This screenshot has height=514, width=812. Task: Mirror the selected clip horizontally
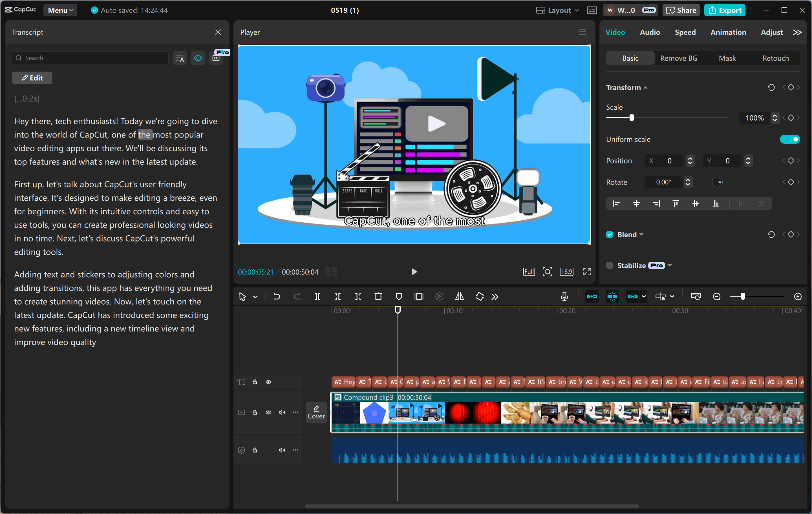tap(459, 297)
